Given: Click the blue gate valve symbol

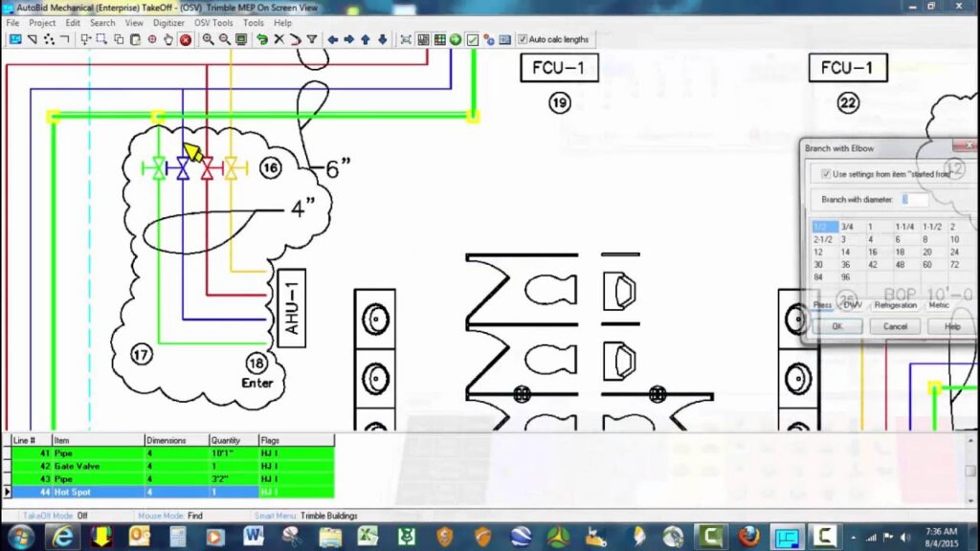Looking at the screenshot, I should tap(183, 168).
